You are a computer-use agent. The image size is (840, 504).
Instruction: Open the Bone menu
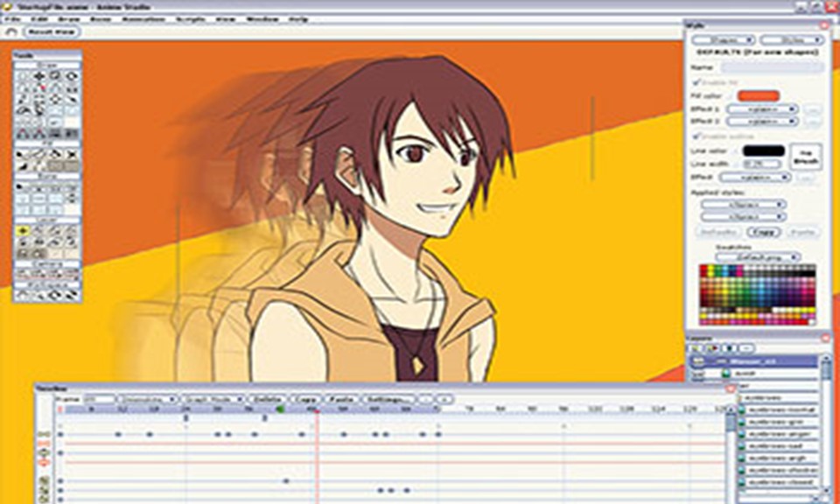[100, 19]
